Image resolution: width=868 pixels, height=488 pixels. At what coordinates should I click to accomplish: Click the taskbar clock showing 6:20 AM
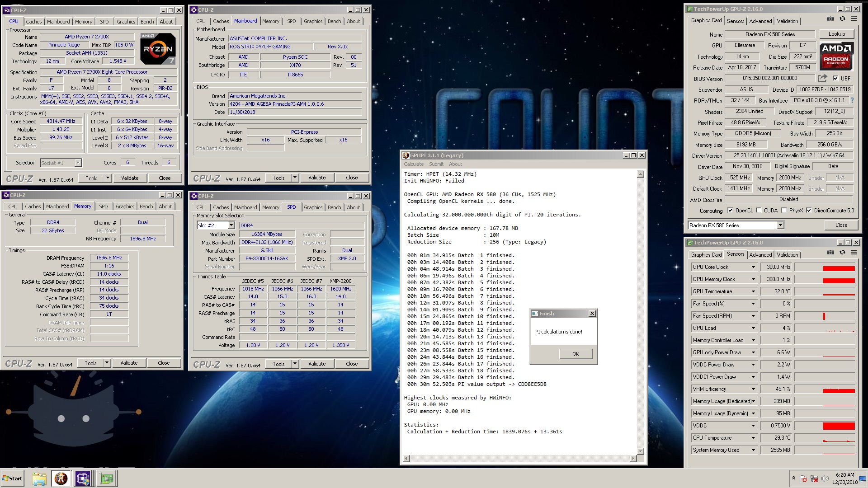845,479
